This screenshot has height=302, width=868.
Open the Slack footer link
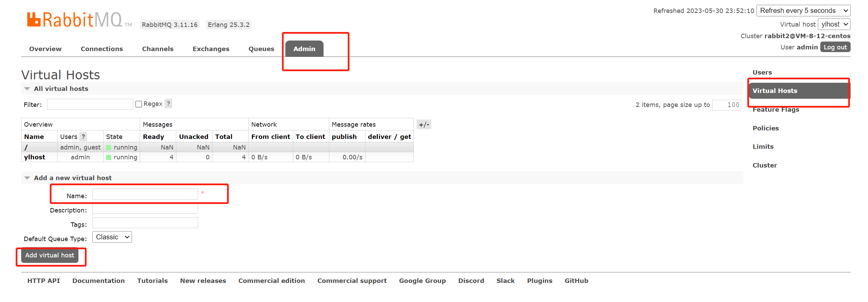click(505, 281)
